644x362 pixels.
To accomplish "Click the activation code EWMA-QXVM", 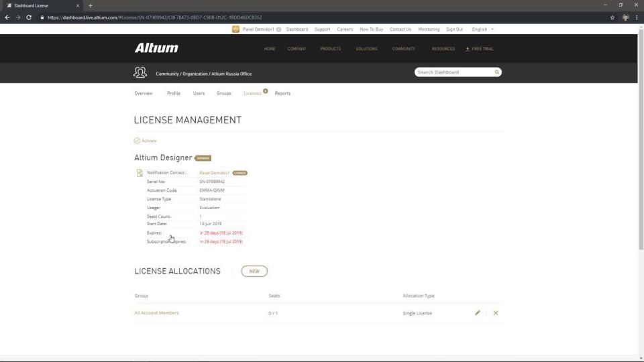I will pos(212,190).
